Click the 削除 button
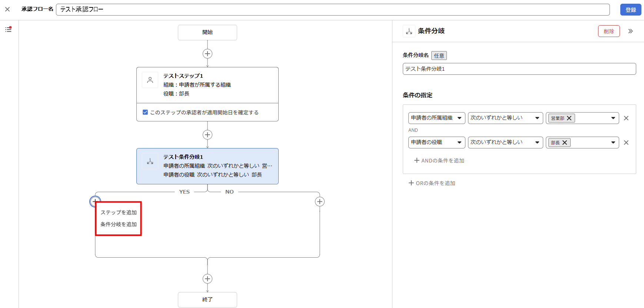The height and width of the screenshot is (308, 644). 608,31
